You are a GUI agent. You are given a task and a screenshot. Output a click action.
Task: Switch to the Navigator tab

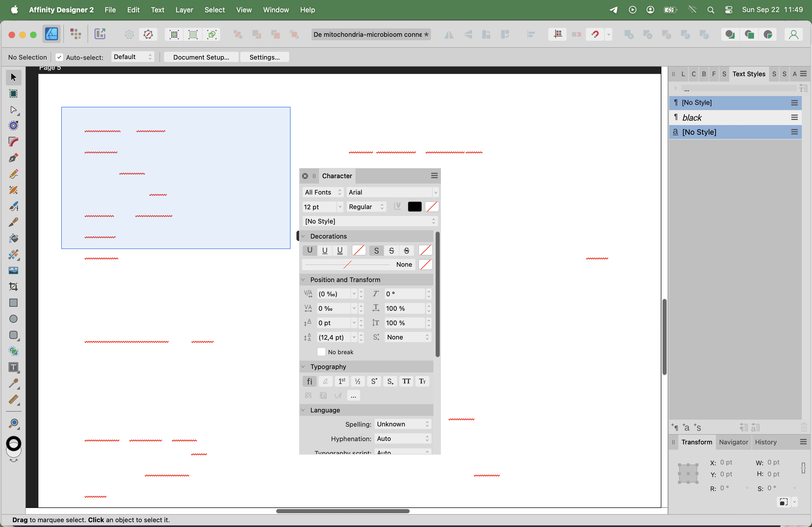coord(733,442)
